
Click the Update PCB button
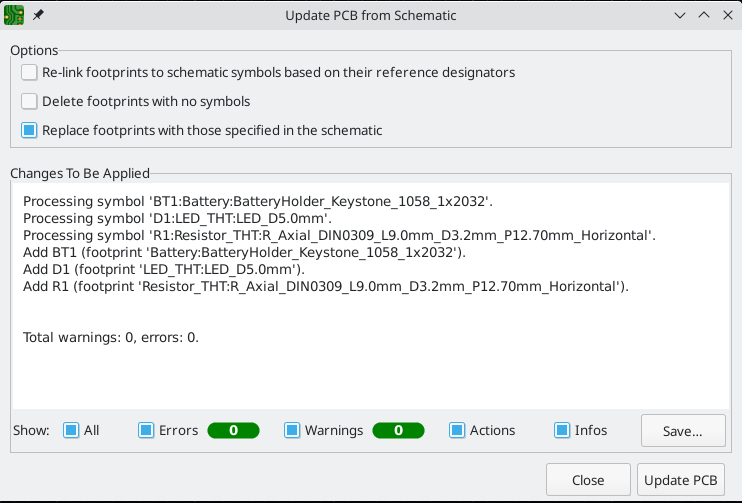click(x=681, y=480)
